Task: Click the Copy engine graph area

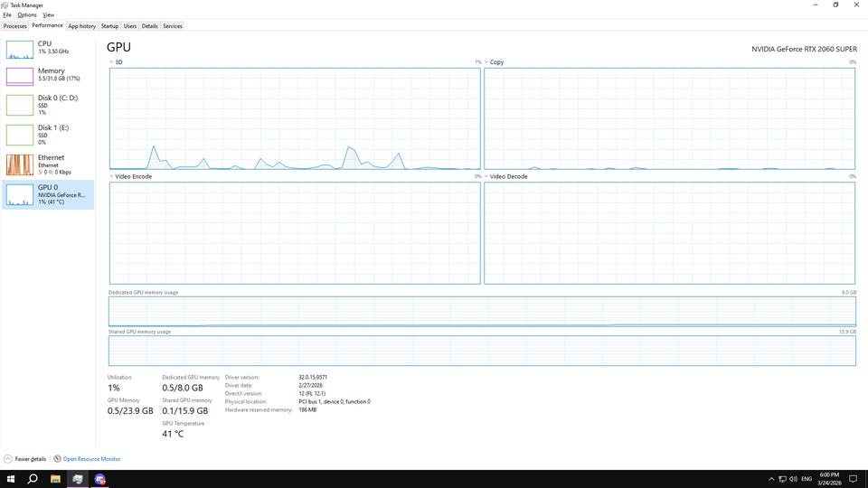Action: point(669,118)
